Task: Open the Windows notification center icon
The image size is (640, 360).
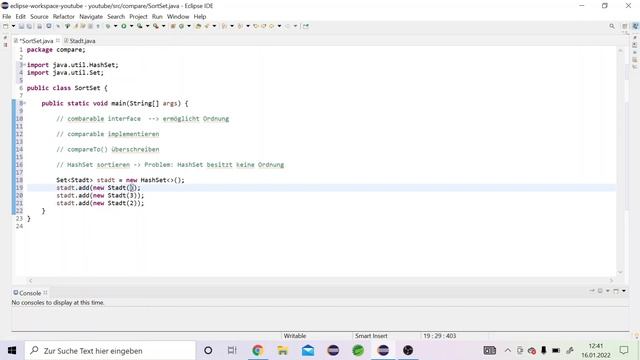Action: point(624,351)
